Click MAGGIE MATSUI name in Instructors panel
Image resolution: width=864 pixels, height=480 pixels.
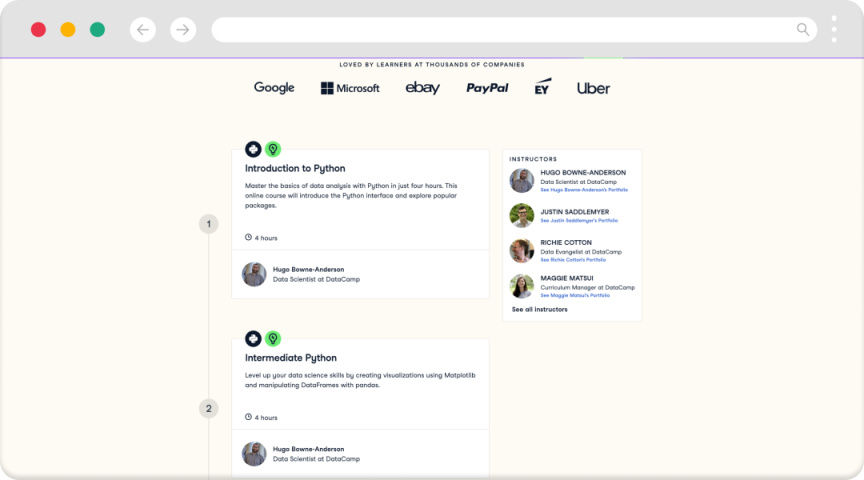567,278
